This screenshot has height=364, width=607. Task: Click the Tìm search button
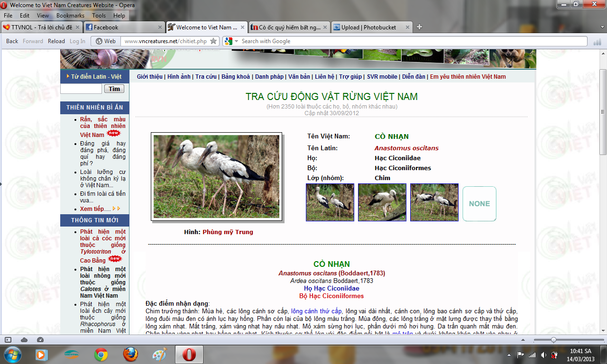pos(114,89)
